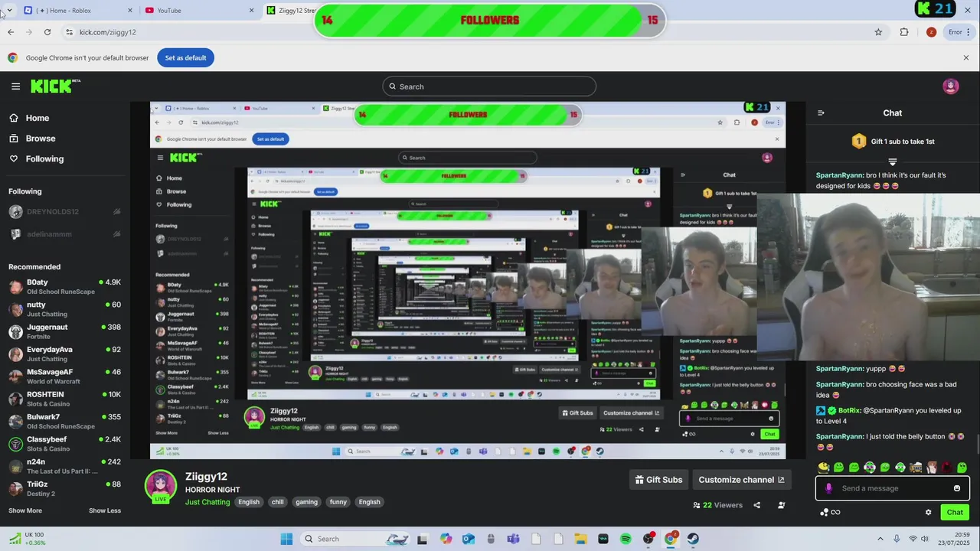Click the moderator icon beside share

pos(781,505)
